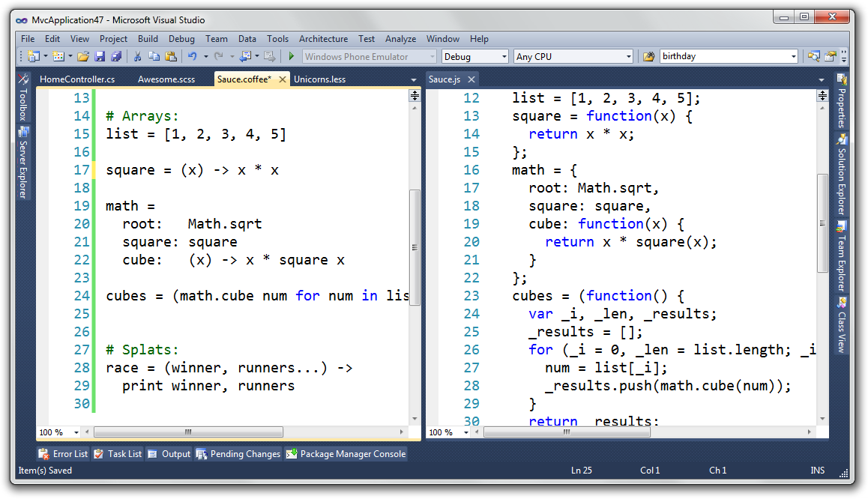Open the Build menu

[x=148, y=38]
